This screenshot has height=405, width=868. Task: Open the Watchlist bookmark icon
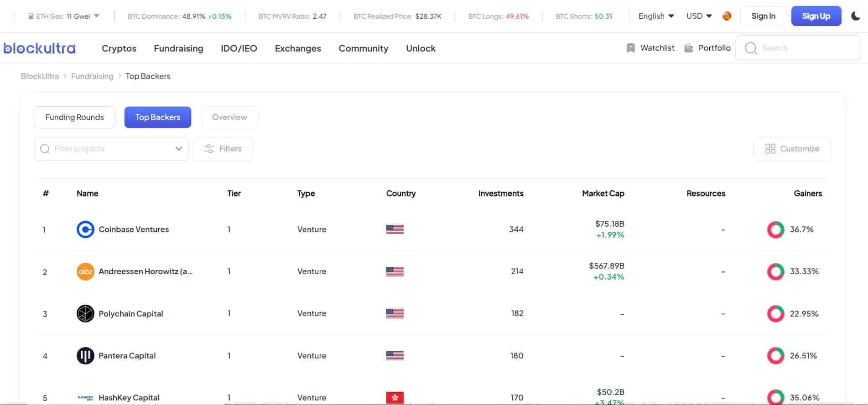point(630,48)
